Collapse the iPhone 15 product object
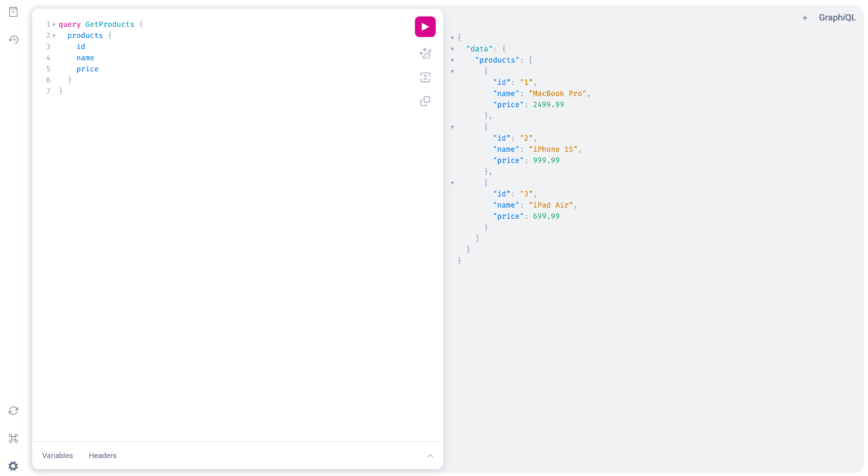868x476 pixels. pos(453,127)
